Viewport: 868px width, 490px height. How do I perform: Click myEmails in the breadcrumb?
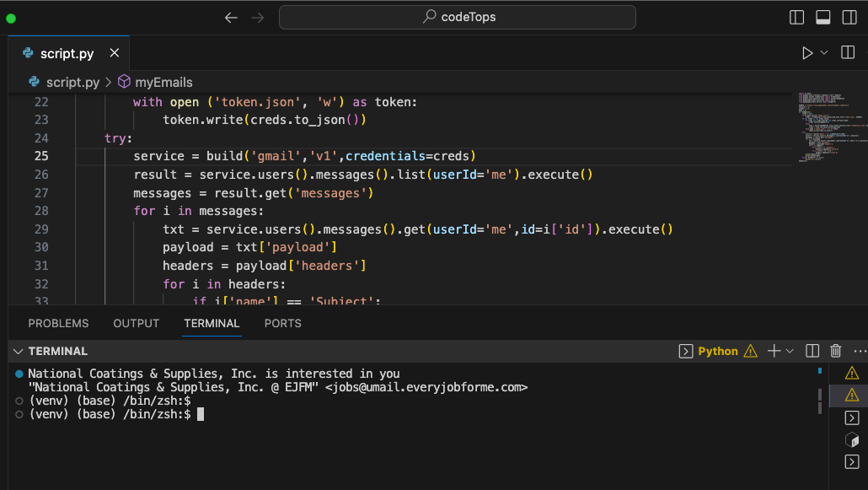click(163, 83)
